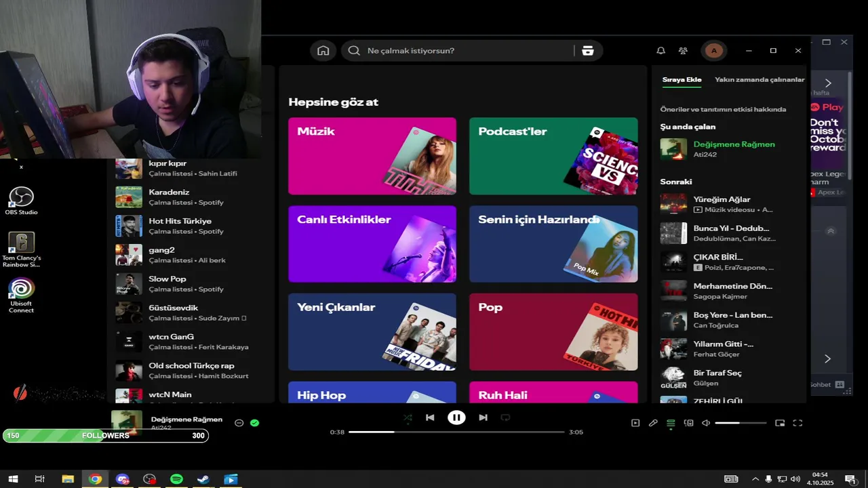
Task: Toggle the queue panel icon
Action: 671,423
